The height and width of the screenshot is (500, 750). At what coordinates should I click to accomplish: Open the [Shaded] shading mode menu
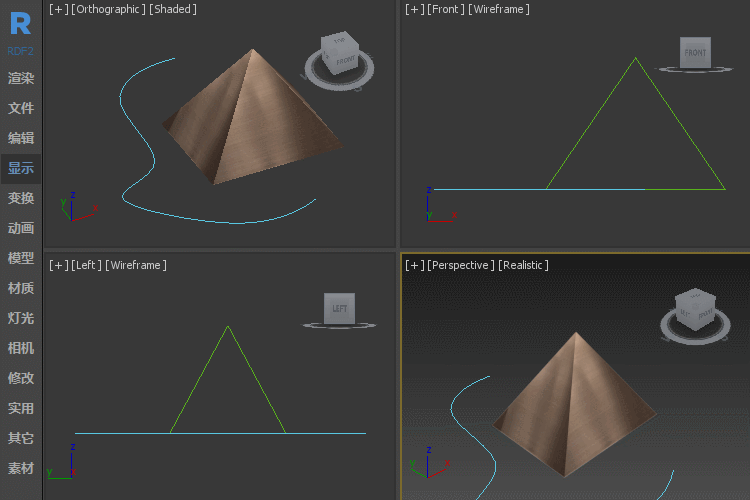[173, 9]
